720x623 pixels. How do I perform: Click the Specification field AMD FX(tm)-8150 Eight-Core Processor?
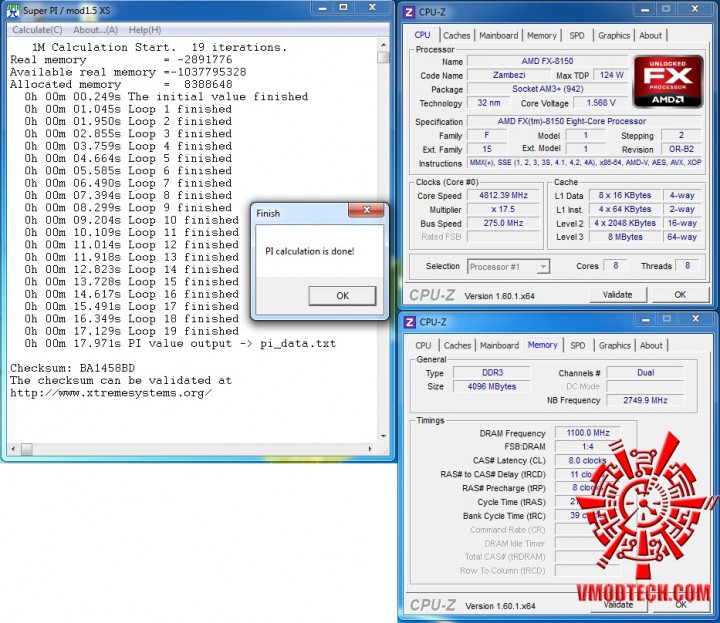pos(584,121)
